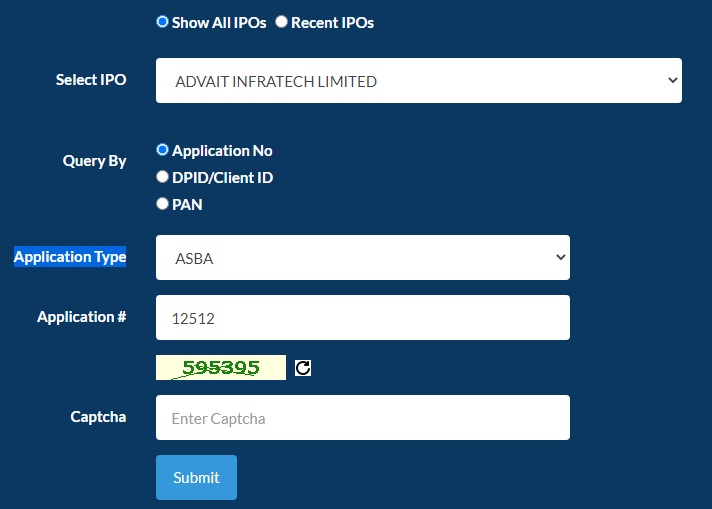This screenshot has height=509, width=712.
Task: Click the Recent IPOs label text
Action: pyautogui.click(x=332, y=22)
